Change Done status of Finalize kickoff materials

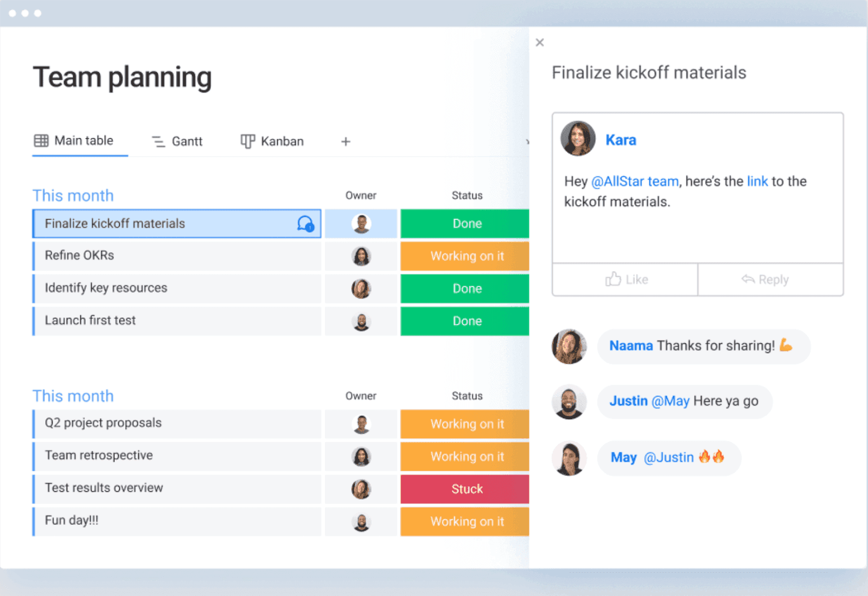pos(465,223)
